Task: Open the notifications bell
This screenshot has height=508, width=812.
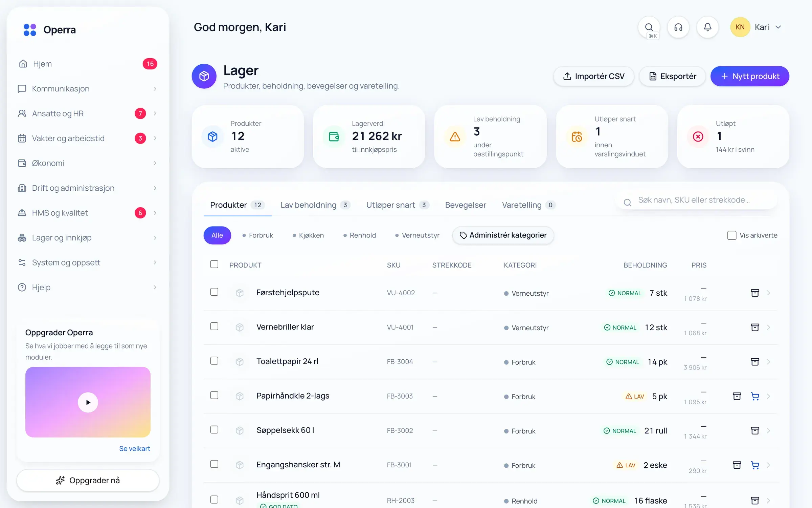Action: (x=707, y=27)
